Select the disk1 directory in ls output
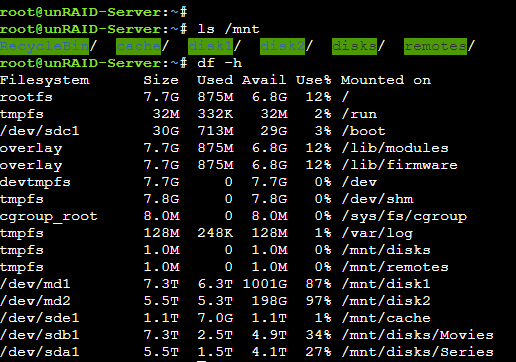516x362 pixels. [211, 46]
